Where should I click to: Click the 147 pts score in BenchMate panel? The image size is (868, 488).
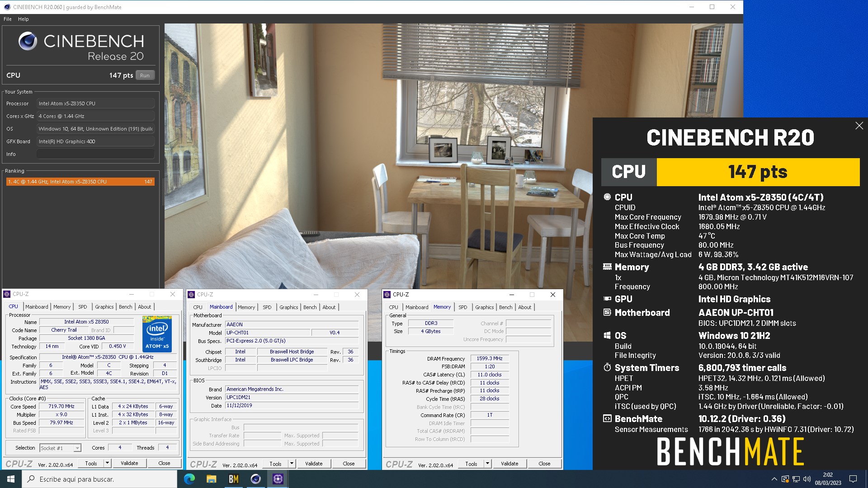[758, 172]
